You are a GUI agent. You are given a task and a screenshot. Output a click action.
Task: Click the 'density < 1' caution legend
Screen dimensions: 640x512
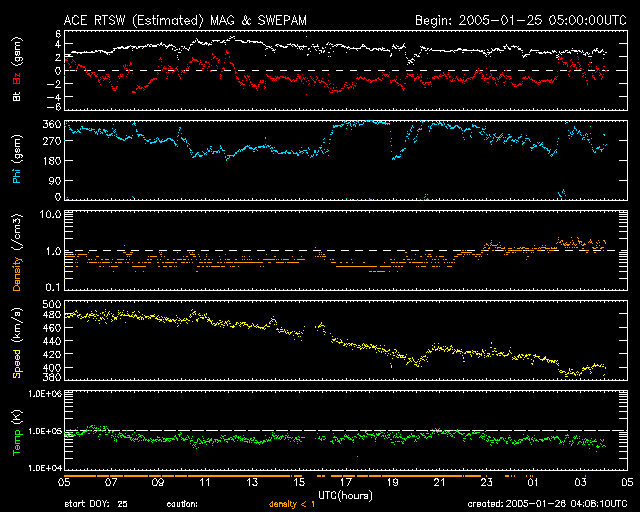(x=291, y=504)
